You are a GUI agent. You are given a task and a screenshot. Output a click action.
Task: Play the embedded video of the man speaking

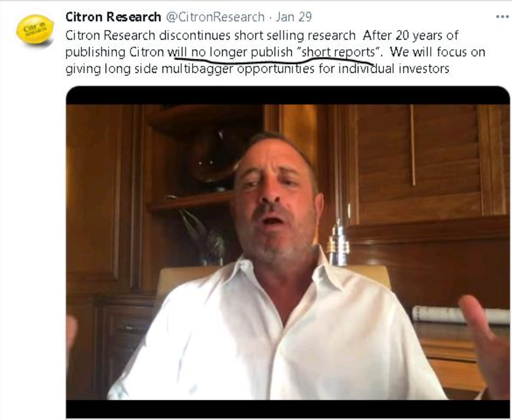coord(287,253)
